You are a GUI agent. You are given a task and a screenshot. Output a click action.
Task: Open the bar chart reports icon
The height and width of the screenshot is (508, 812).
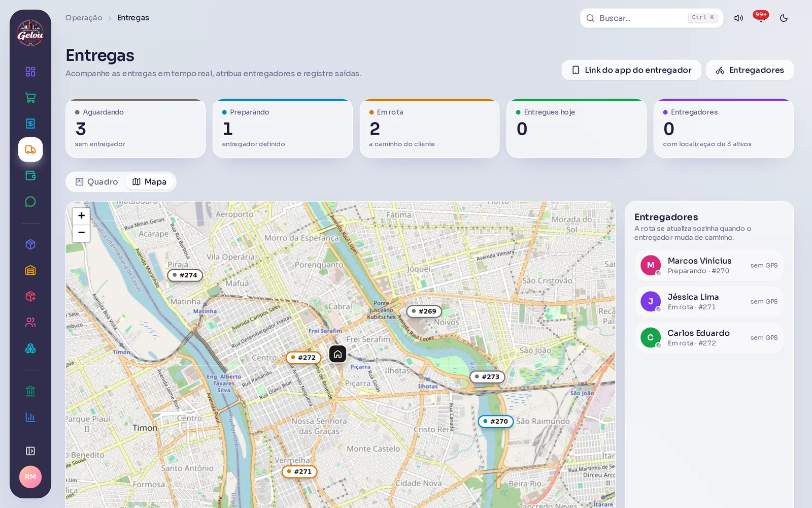30,417
